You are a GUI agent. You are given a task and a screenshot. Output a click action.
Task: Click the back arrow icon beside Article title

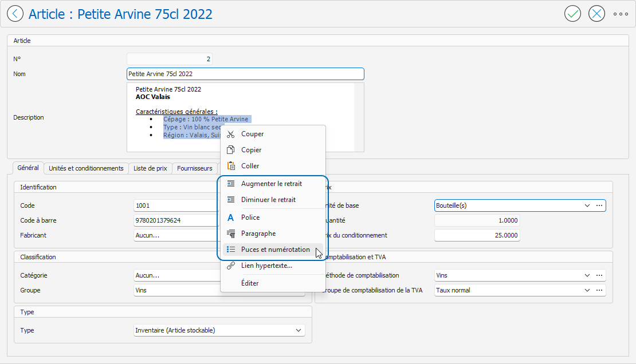pos(15,14)
